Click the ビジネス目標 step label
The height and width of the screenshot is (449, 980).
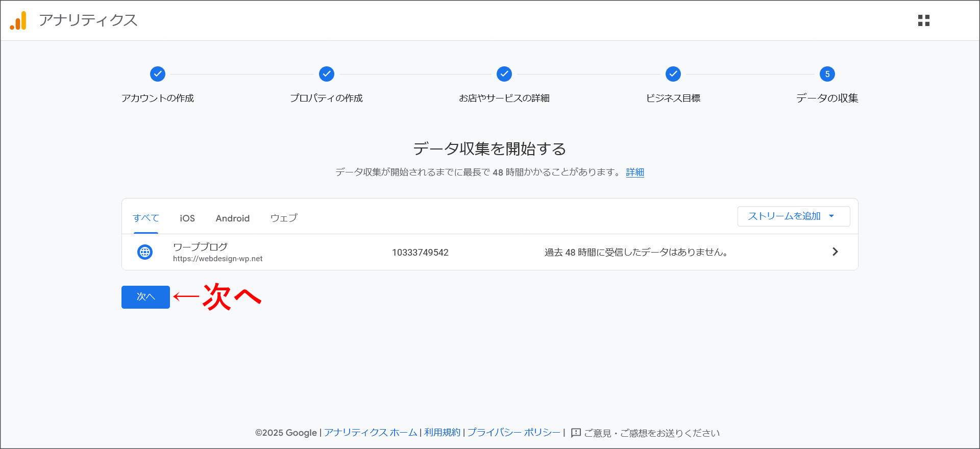coord(673,98)
